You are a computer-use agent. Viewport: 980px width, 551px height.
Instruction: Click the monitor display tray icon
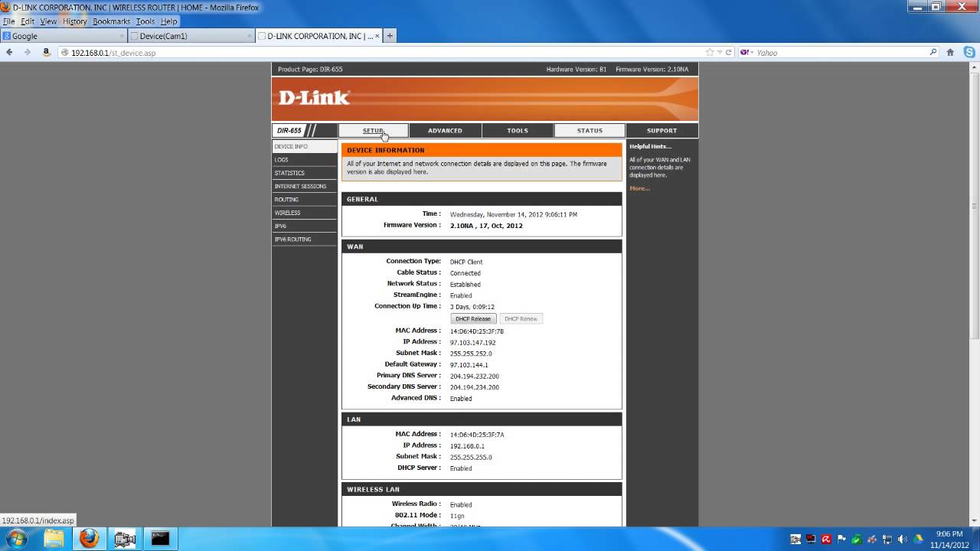pos(811,540)
